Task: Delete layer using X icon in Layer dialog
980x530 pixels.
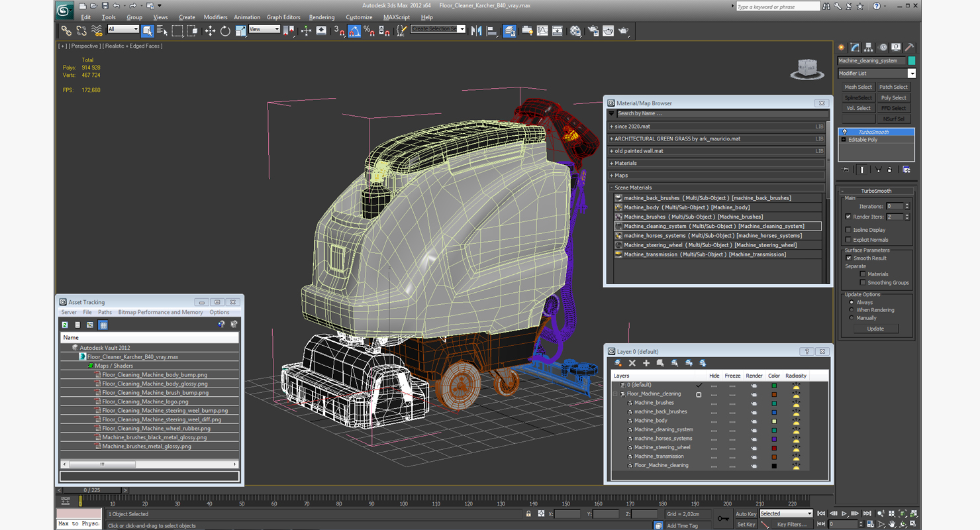Action: point(632,363)
